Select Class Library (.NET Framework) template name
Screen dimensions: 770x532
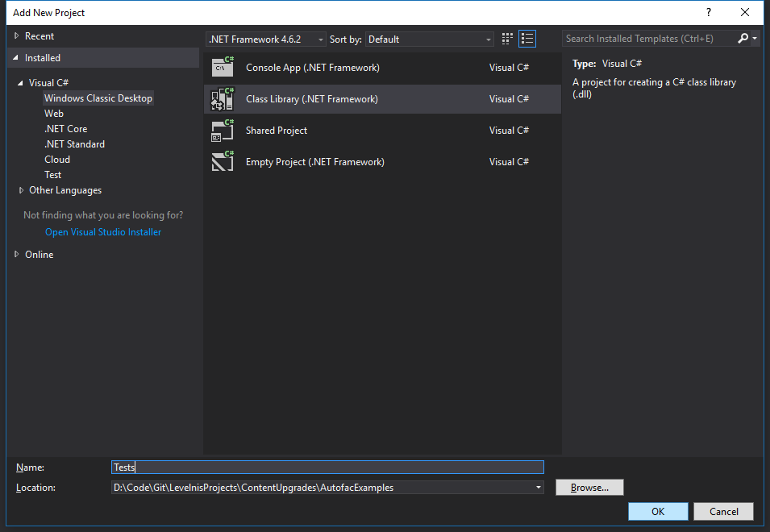(312, 99)
